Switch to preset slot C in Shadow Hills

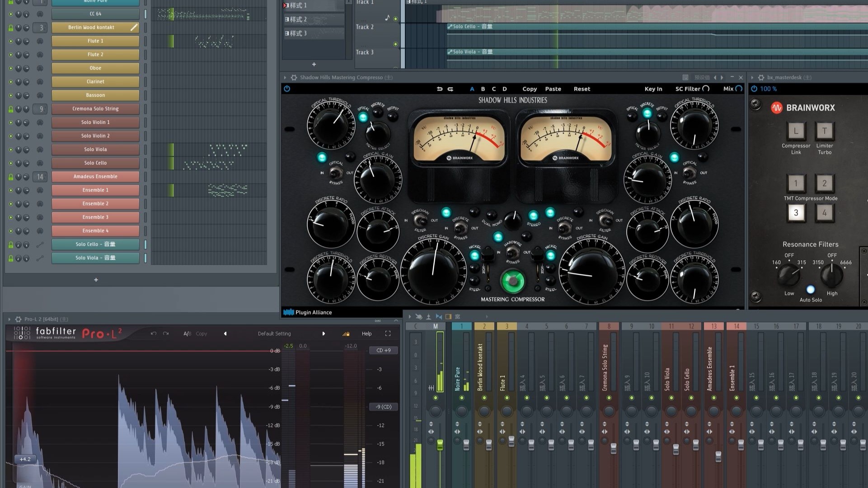click(494, 89)
